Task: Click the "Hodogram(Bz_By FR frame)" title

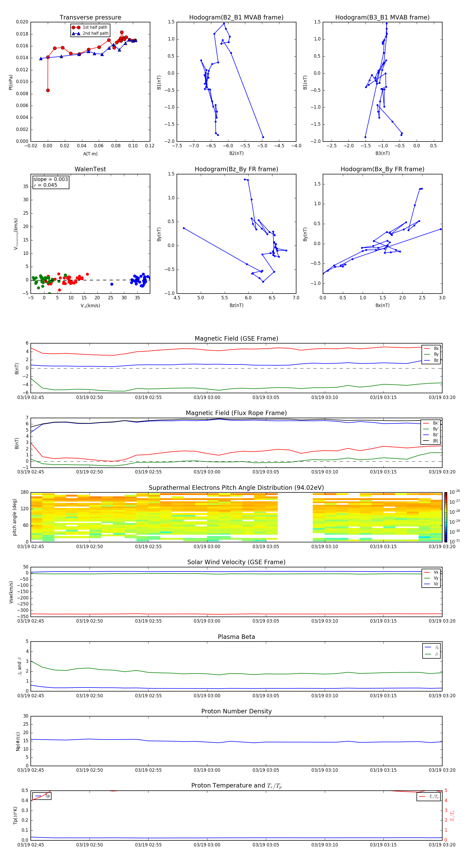Action: [x=236, y=169]
